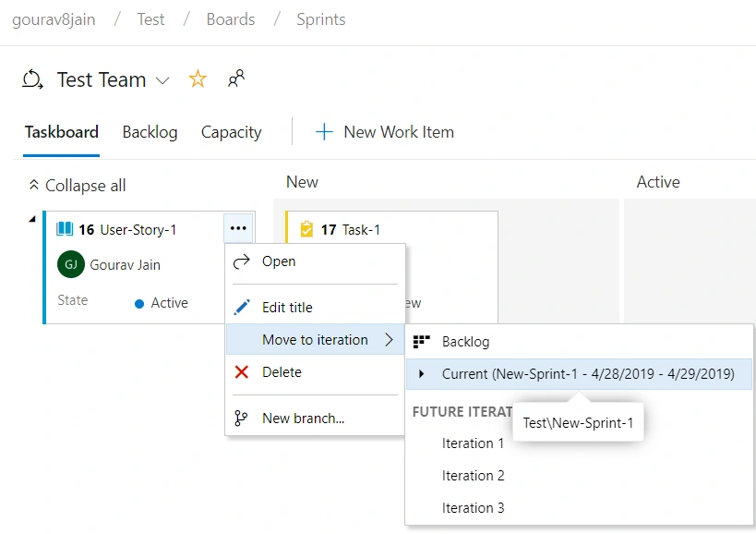Click the plus icon for New Work Item
Screen dimensions: 756x534
(324, 132)
